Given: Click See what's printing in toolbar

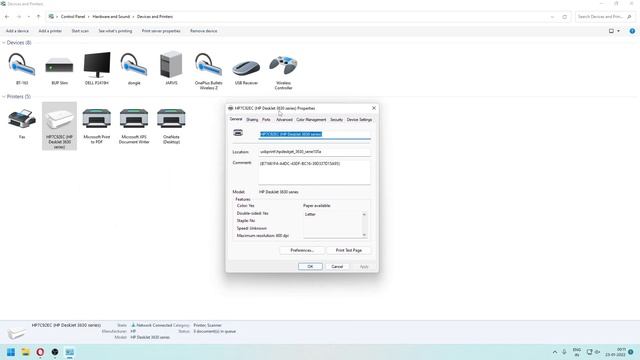Looking at the screenshot, I should [115, 31].
